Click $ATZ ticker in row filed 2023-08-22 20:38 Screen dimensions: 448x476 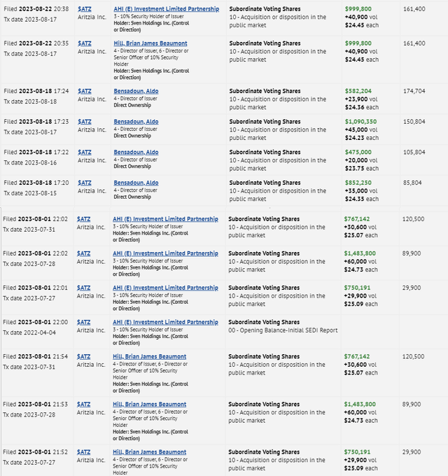tap(84, 9)
